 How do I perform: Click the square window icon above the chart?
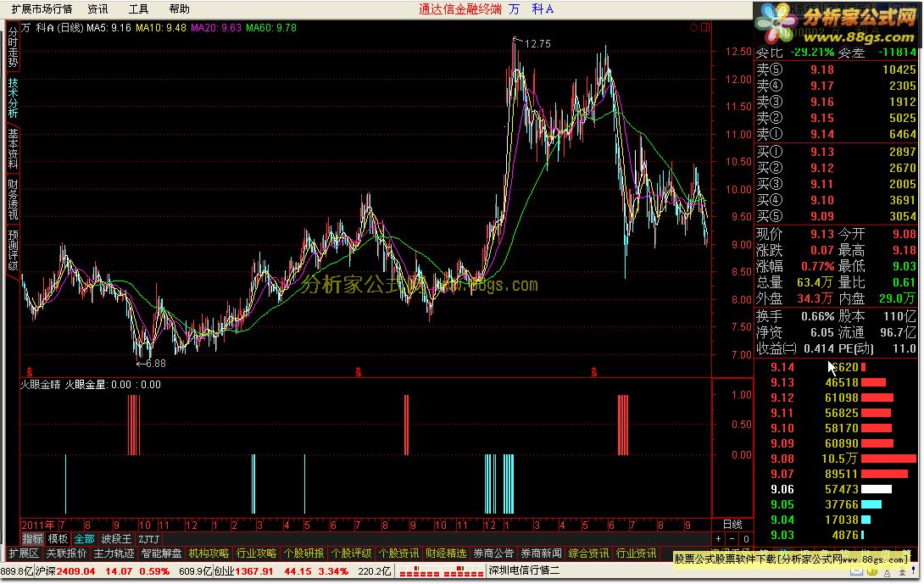(704, 27)
